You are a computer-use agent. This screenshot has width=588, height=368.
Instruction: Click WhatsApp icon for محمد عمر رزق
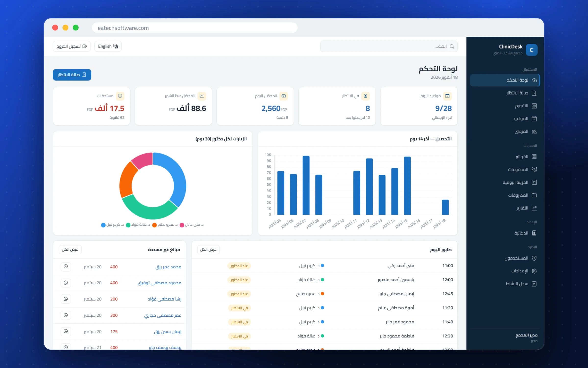[x=66, y=266]
